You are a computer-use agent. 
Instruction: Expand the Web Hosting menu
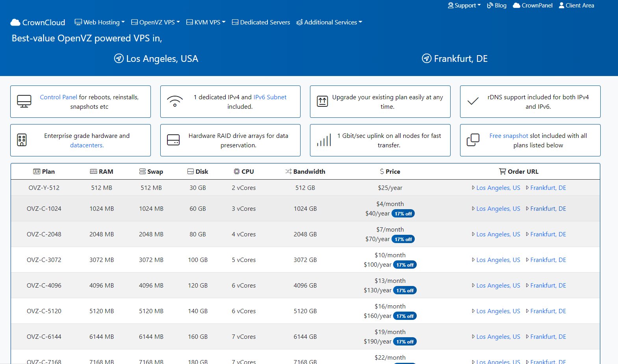(100, 22)
